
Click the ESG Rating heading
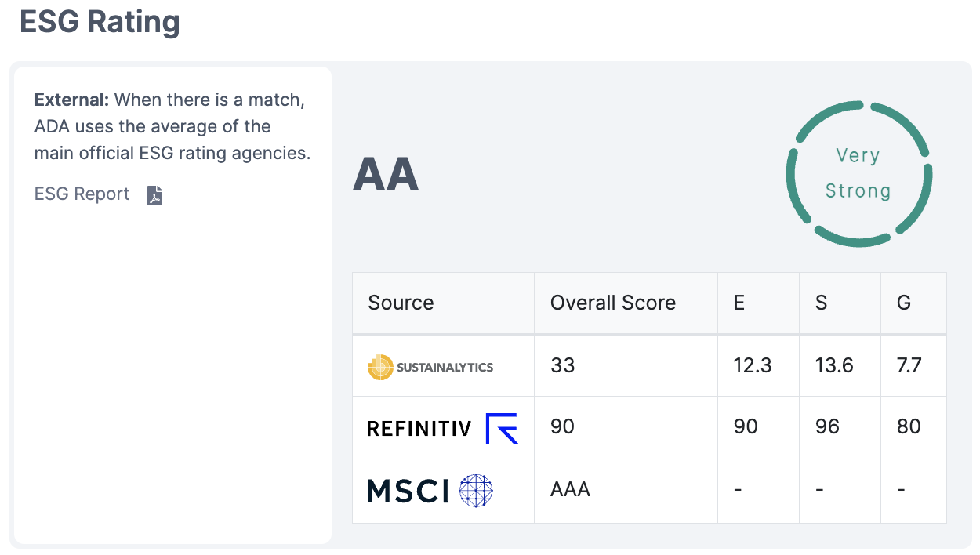(x=100, y=21)
